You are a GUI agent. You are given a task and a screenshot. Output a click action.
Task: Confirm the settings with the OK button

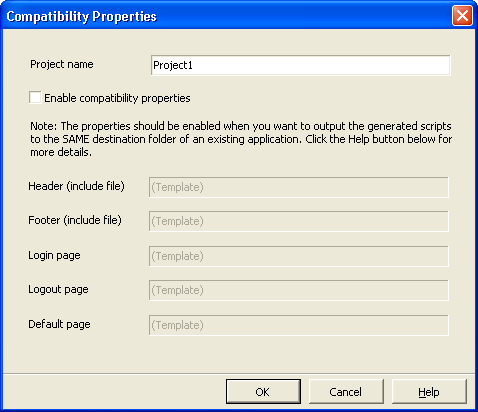[263, 392]
